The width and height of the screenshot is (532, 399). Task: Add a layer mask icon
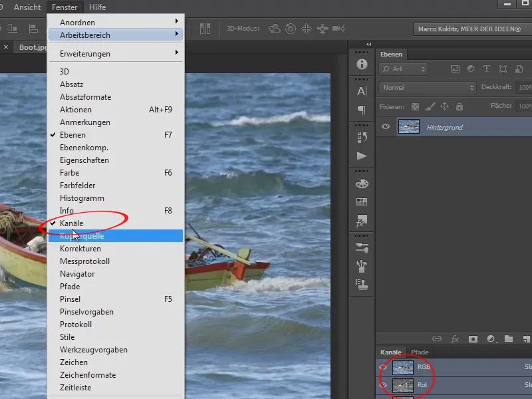tap(473, 339)
